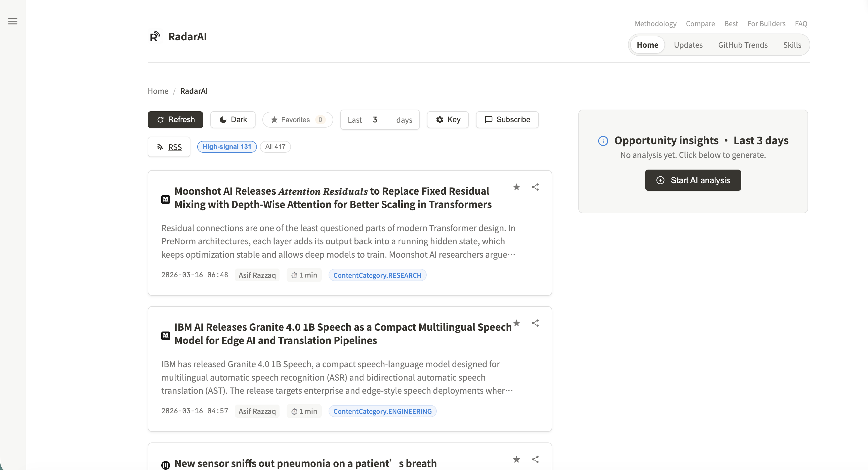Open the hamburger sidebar menu
868x470 pixels.
point(13,21)
